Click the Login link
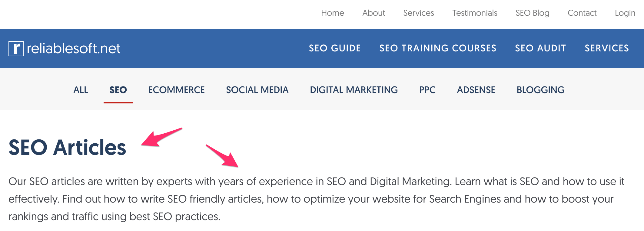The width and height of the screenshot is (644, 231). tap(625, 13)
